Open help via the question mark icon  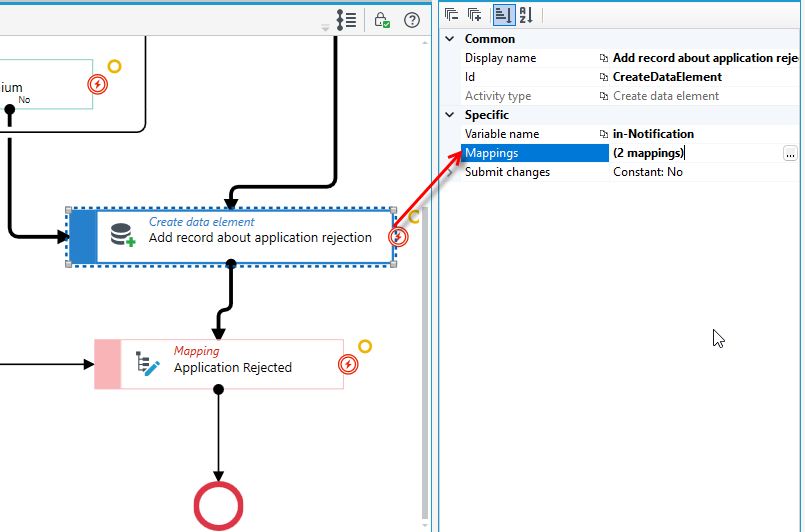point(412,20)
